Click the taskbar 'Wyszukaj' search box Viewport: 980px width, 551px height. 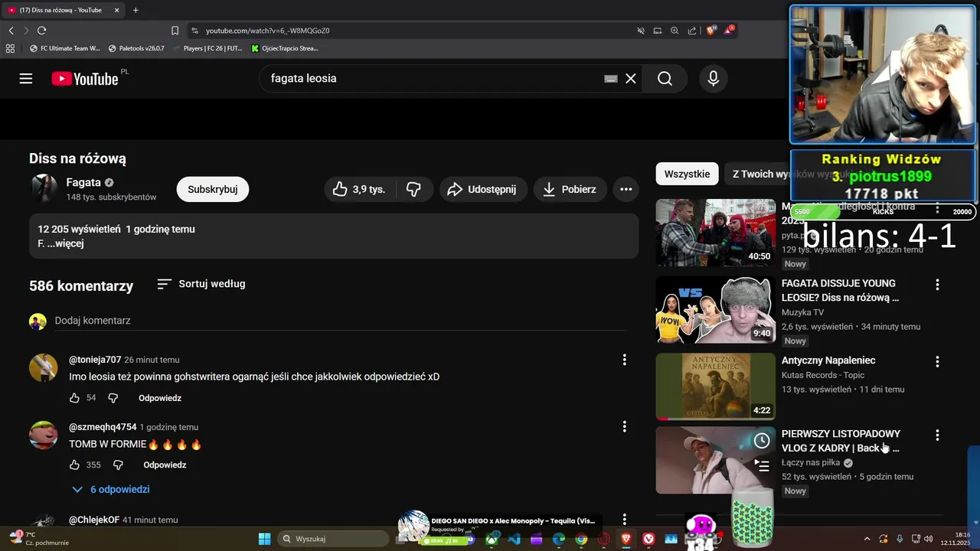click(x=333, y=539)
